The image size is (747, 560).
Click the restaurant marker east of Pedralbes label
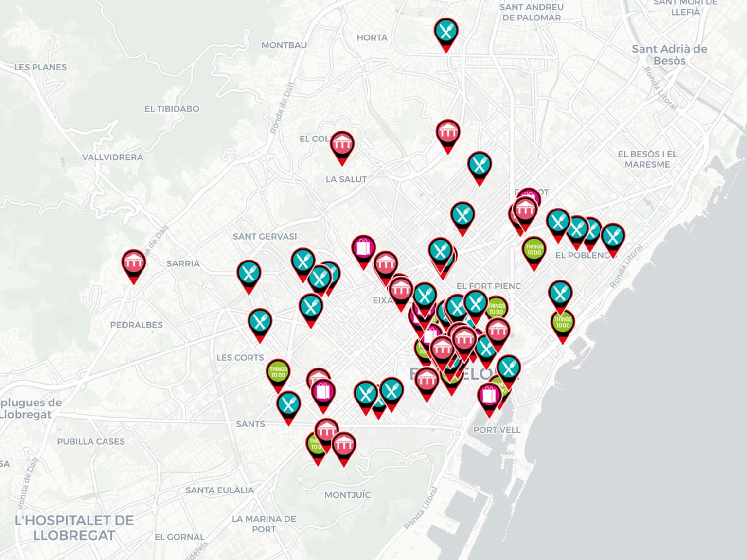click(260, 322)
